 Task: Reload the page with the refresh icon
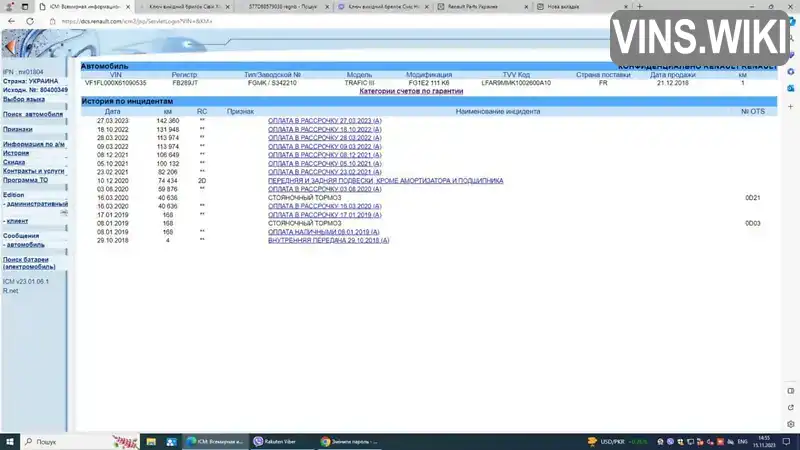30,21
